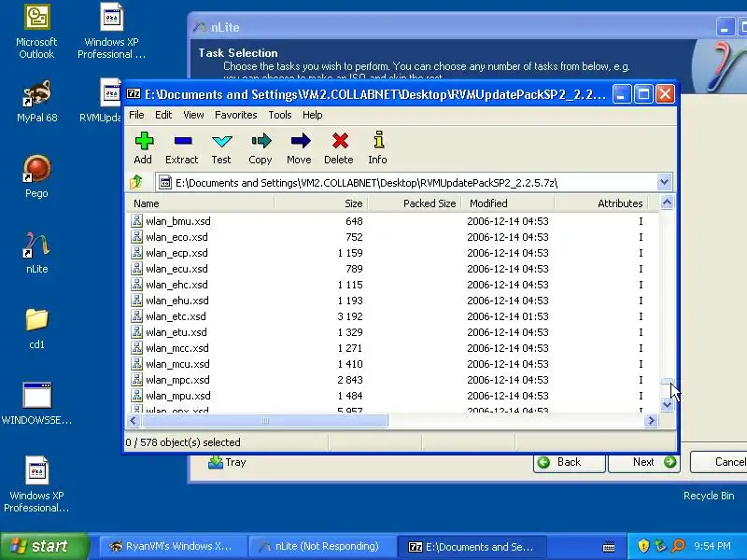Open the View menu
Image resolution: width=747 pixels, height=560 pixels.
click(193, 115)
